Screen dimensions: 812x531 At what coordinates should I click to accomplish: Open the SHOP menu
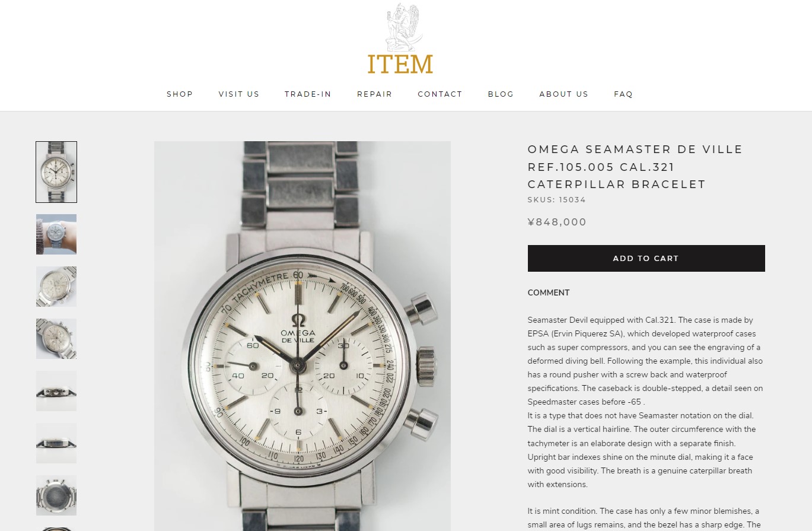pos(180,94)
